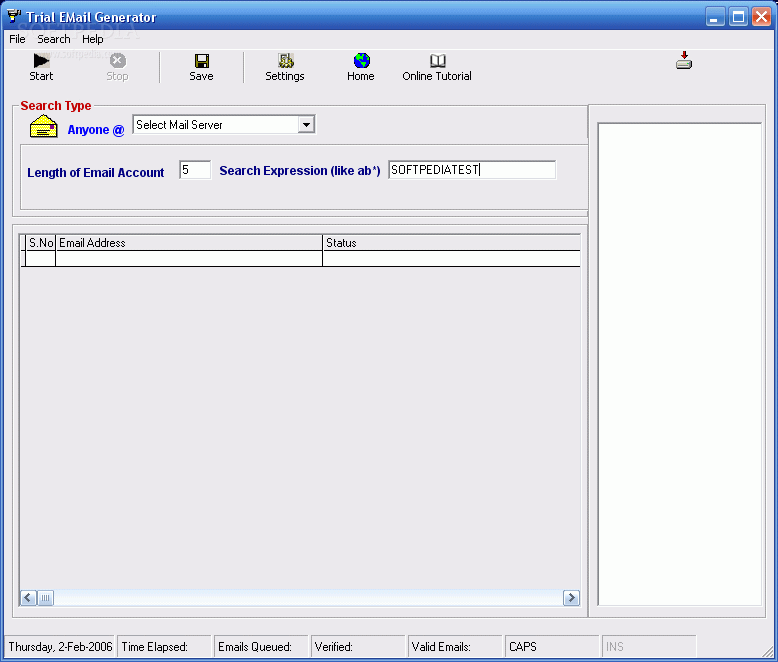This screenshot has width=778, height=662.
Task: Click the Anyone @ label
Action: coord(96,130)
